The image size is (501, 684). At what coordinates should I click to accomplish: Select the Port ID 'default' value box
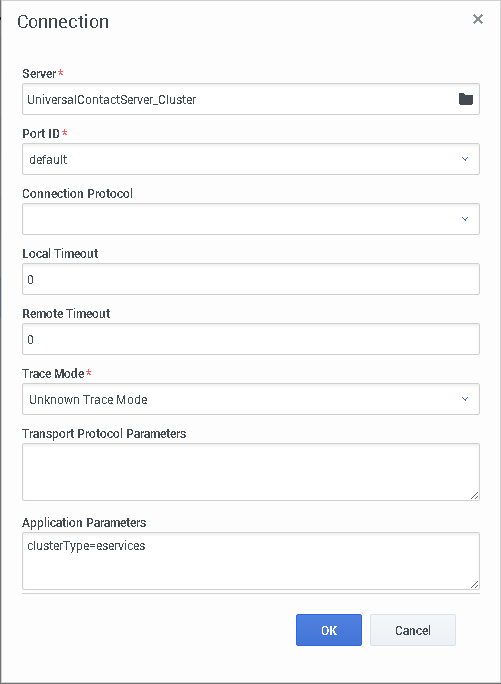tap(251, 159)
